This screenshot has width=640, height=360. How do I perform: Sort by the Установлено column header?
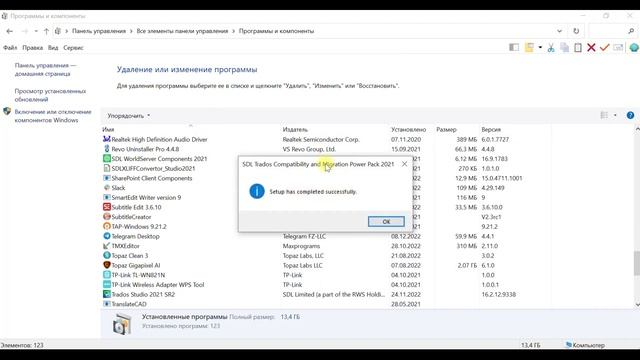(408, 129)
